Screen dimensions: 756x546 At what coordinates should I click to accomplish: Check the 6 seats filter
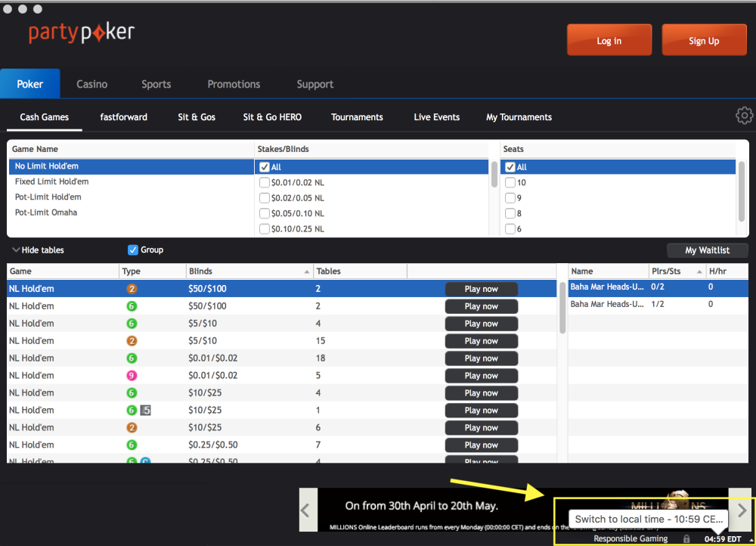tap(510, 229)
